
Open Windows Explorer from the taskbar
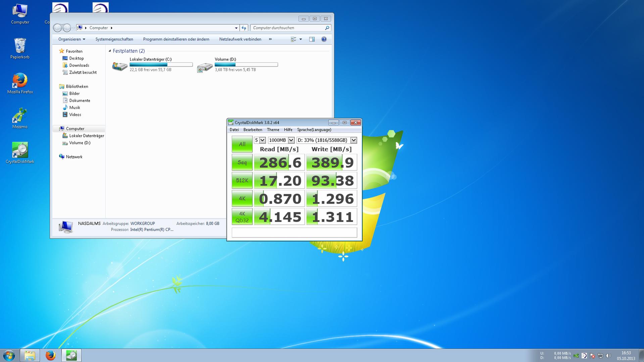30,355
